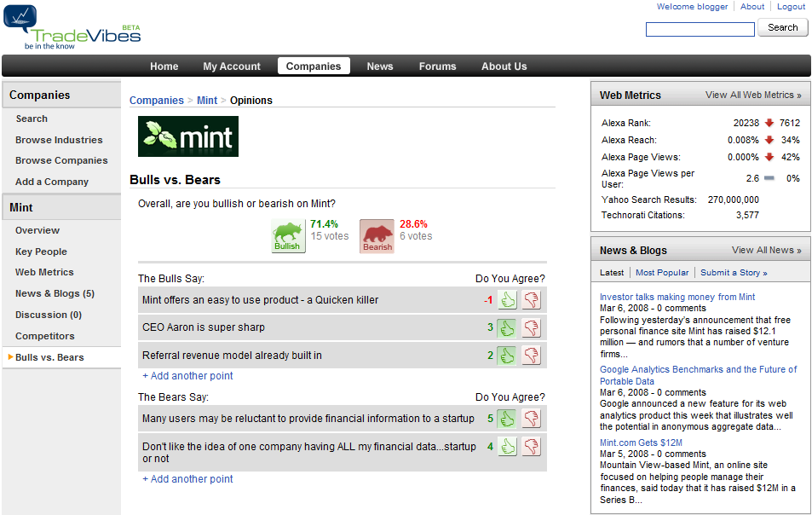The width and height of the screenshot is (812, 515).
Task: Click the Logout link
Action: click(x=791, y=7)
